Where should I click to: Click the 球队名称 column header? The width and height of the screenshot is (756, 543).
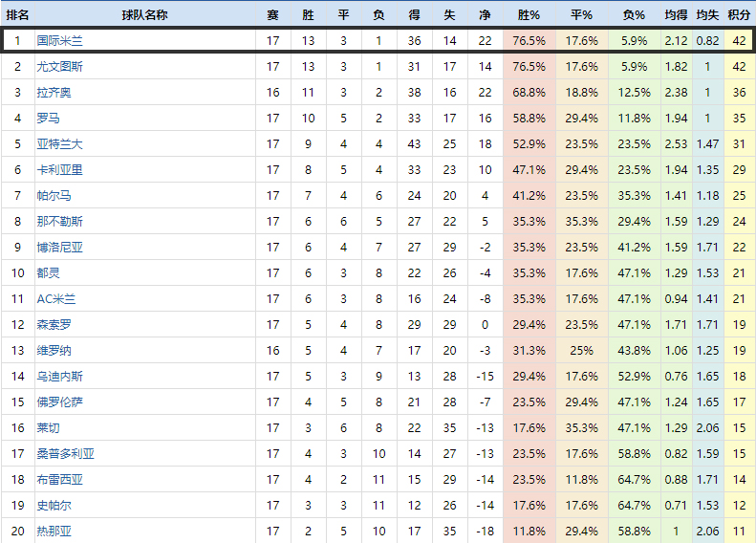(x=145, y=15)
